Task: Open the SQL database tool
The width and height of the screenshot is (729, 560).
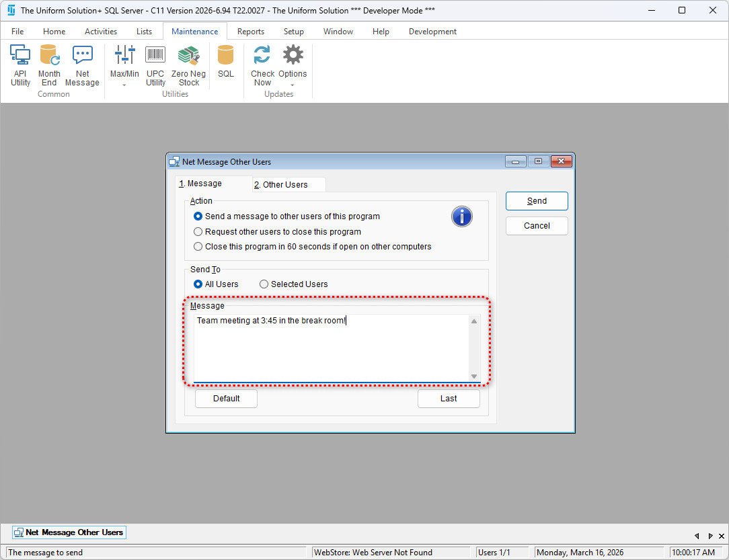Action: [x=226, y=63]
